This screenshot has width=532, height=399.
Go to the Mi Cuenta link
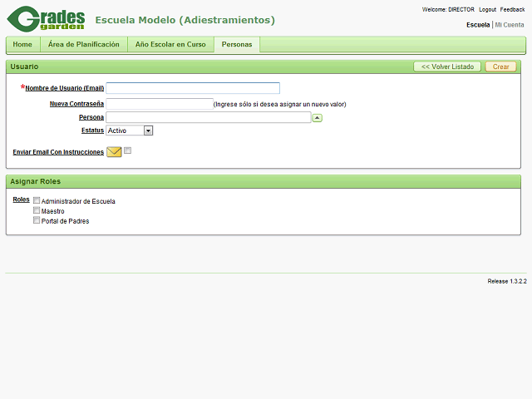coord(510,25)
